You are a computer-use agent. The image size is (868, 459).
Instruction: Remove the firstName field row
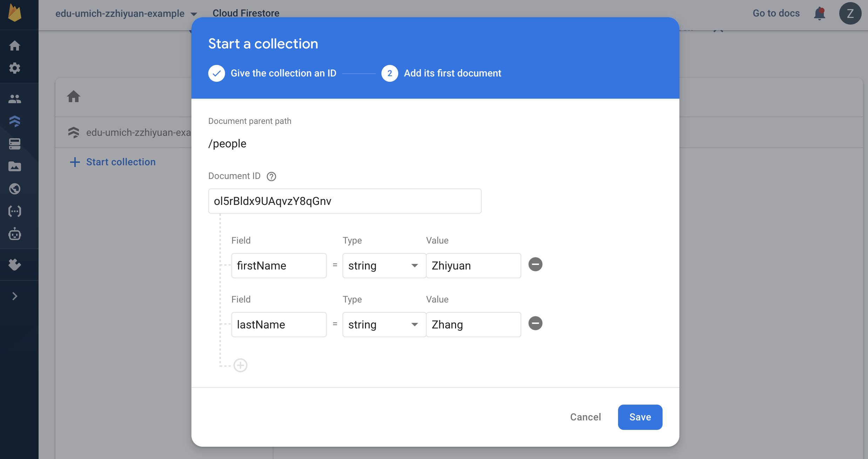535,264
